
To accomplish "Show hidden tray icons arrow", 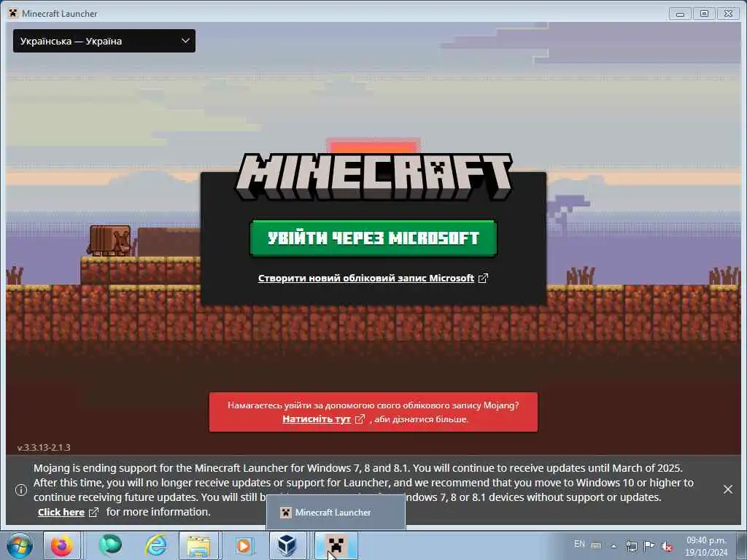I will coord(614,546).
